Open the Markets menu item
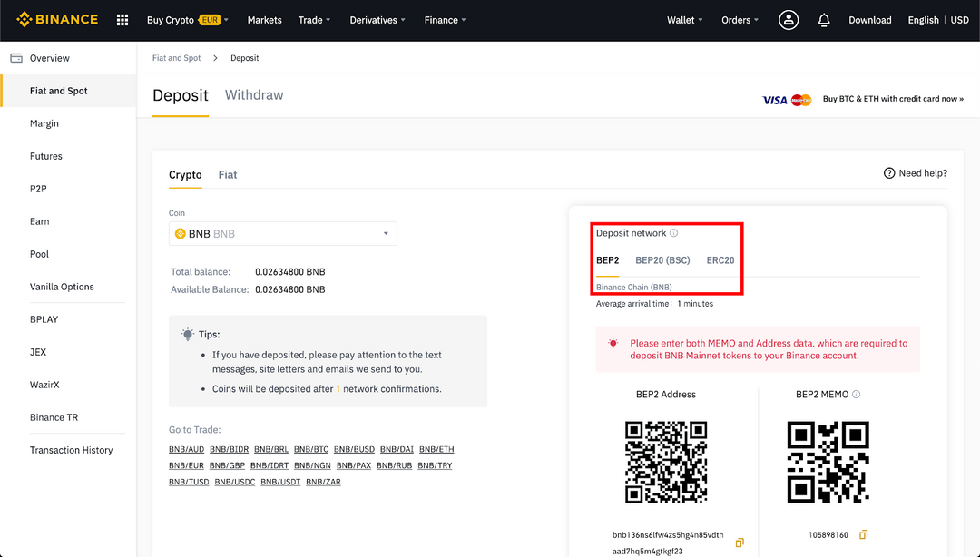The height and width of the screenshot is (557, 980). point(264,19)
